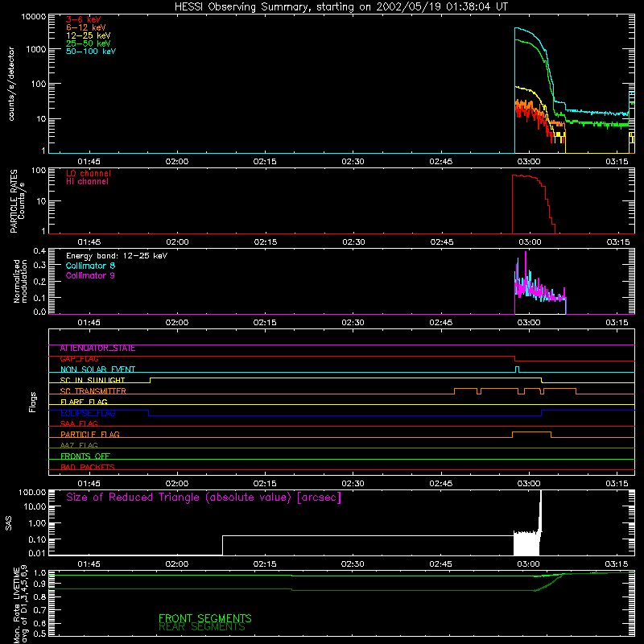Click the green FRONTS_OFF label
Image resolution: width=644 pixels, height=644 pixels.
tap(85, 456)
